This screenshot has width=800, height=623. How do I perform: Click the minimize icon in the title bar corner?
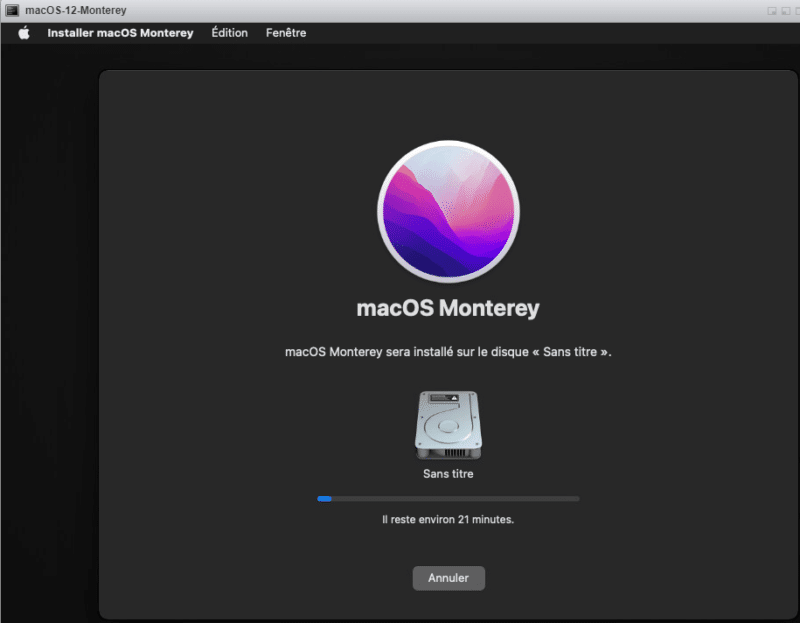pyautogui.click(x=774, y=10)
